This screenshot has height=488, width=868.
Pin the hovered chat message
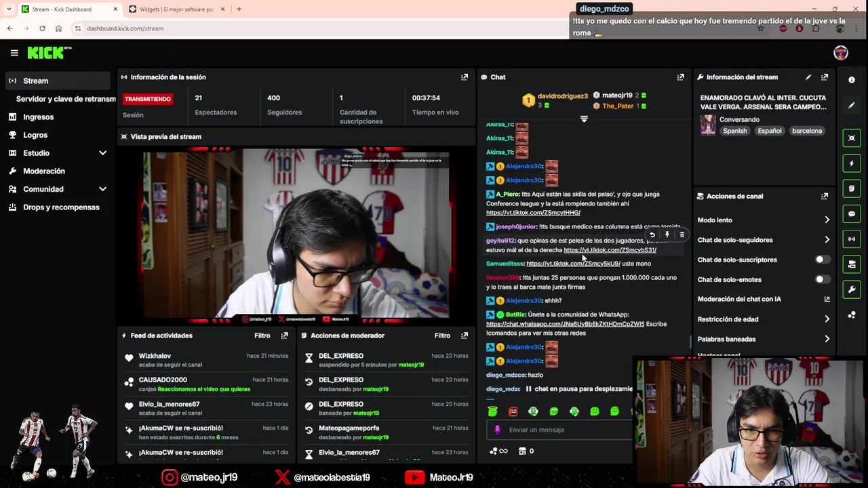tap(667, 235)
